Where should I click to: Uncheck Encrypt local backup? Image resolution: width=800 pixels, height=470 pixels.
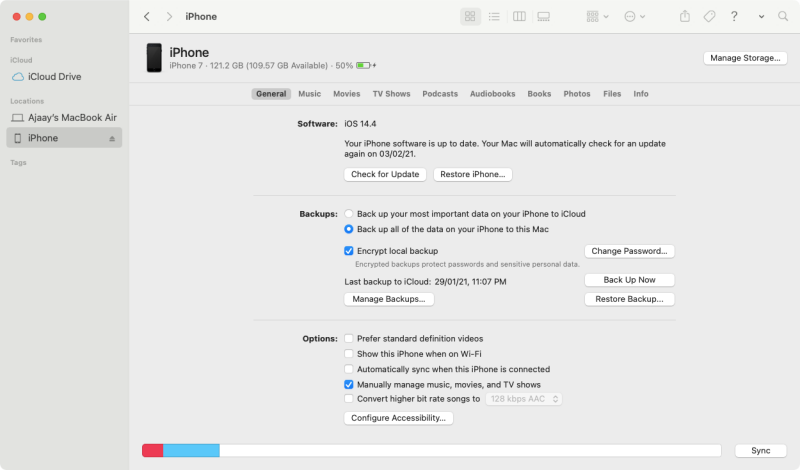point(349,251)
